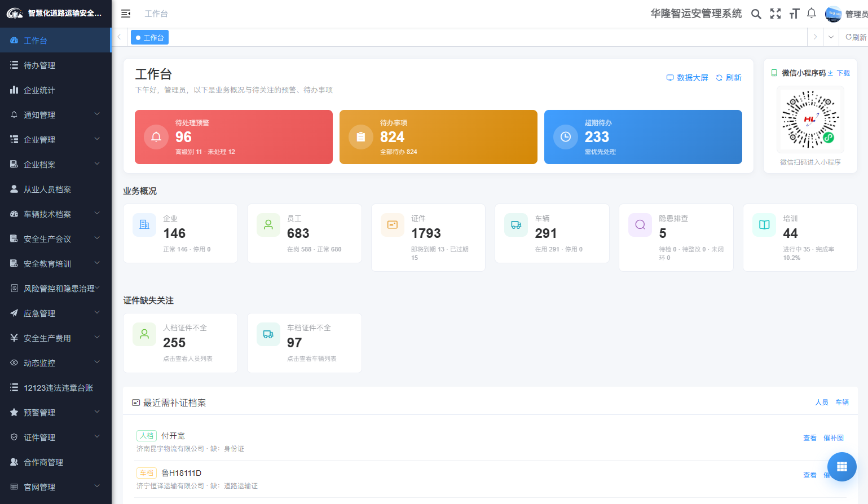Open 待办管理 from the sidebar
This screenshot has height=504, width=868.
click(55, 65)
